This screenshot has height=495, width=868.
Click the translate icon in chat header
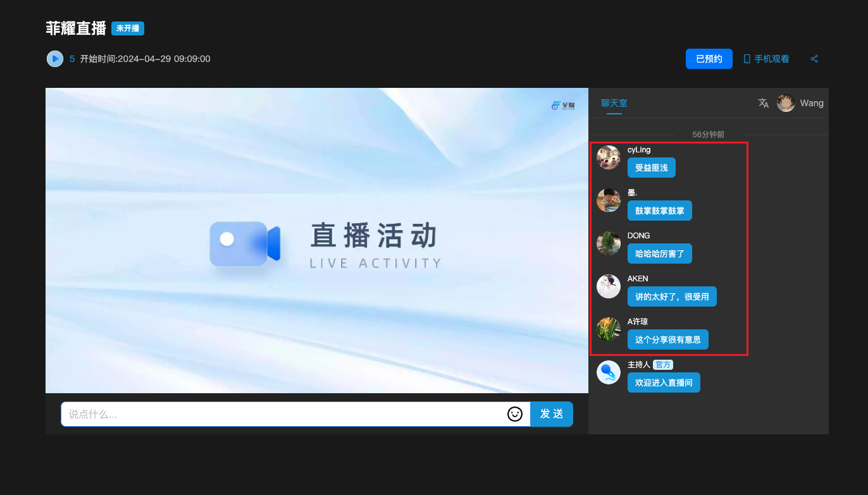coord(764,103)
